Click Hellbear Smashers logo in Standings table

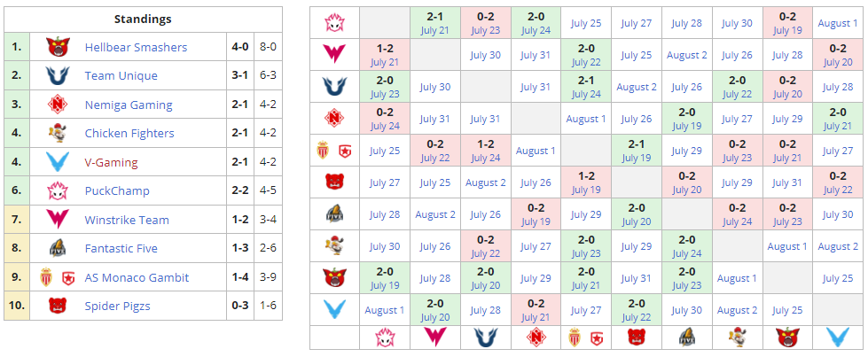[x=59, y=47]
